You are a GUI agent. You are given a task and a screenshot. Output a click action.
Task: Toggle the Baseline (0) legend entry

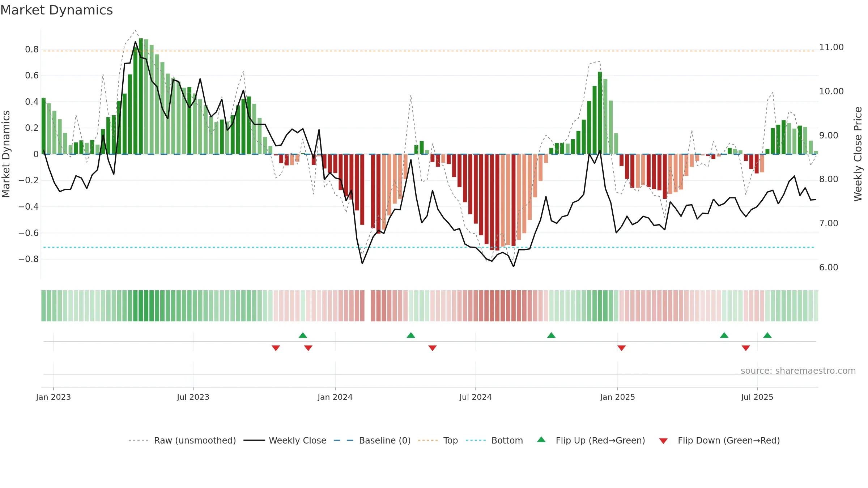tap(372, 440)
